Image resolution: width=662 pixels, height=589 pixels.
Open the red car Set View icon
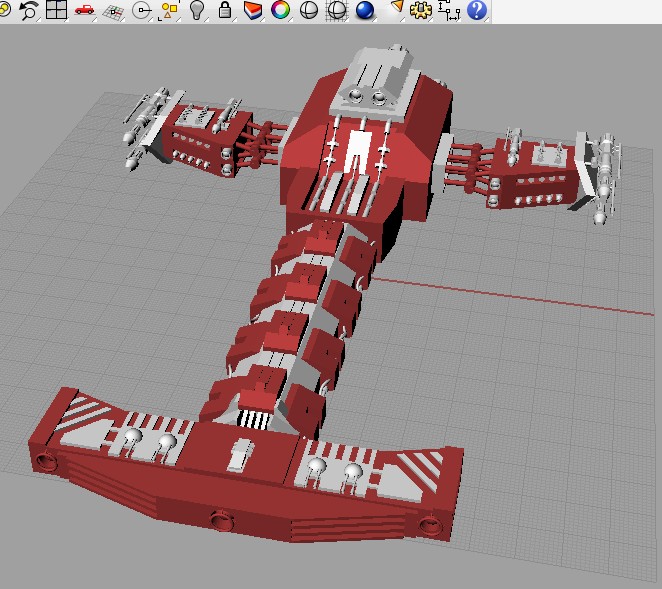(x=84, y=9)
